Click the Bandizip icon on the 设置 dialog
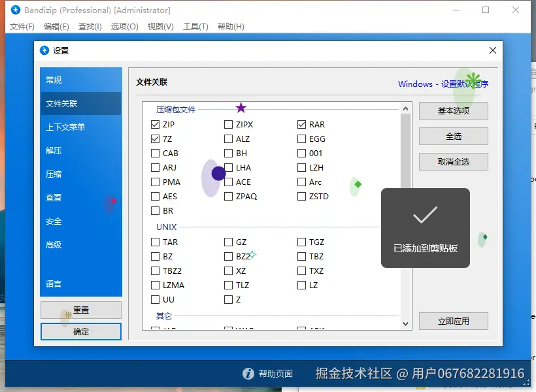 pyautogui.click(x=44, y=50)
